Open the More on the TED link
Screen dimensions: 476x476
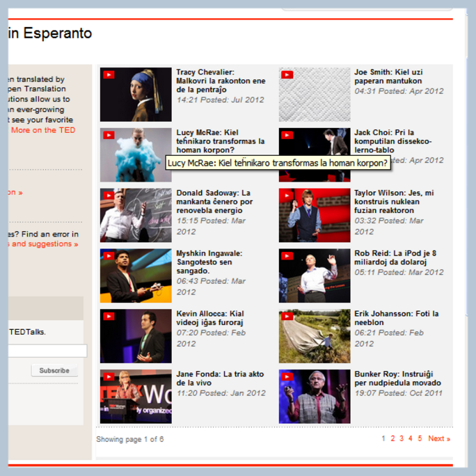(43, 130)
